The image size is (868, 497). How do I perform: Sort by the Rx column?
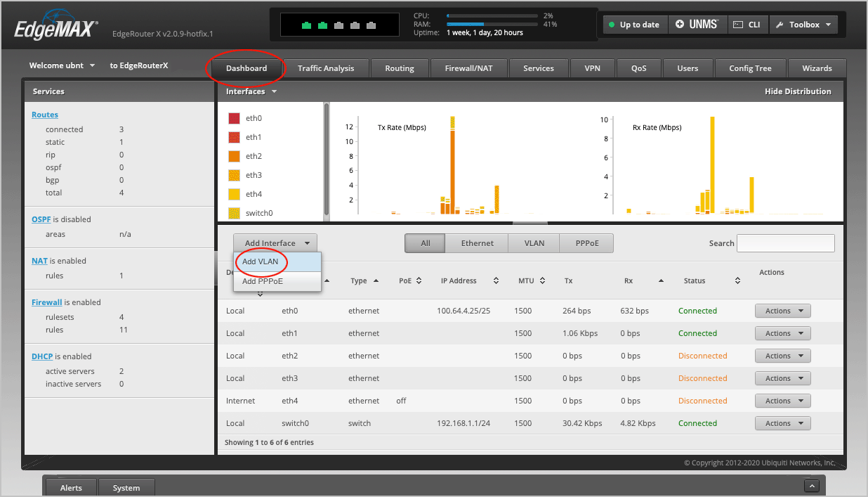click(644, 280)
